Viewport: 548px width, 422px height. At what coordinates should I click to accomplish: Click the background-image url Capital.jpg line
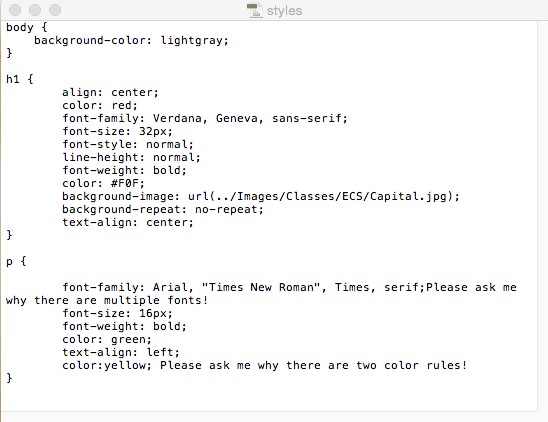(x=261, y=196)
